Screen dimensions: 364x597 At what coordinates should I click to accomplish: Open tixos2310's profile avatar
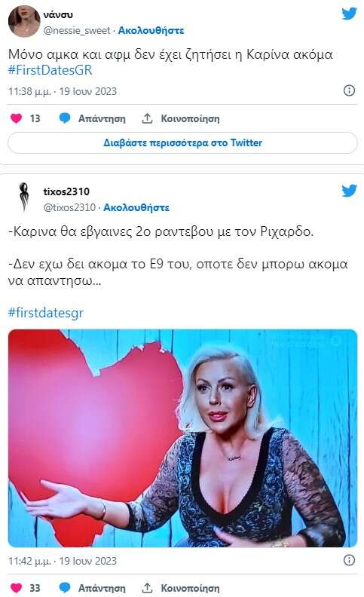24,197
